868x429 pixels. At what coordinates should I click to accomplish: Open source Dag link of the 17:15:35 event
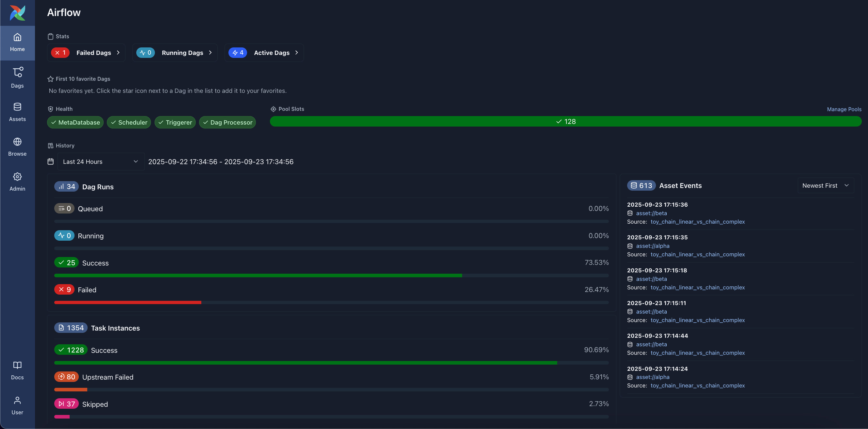pos(697,254)
